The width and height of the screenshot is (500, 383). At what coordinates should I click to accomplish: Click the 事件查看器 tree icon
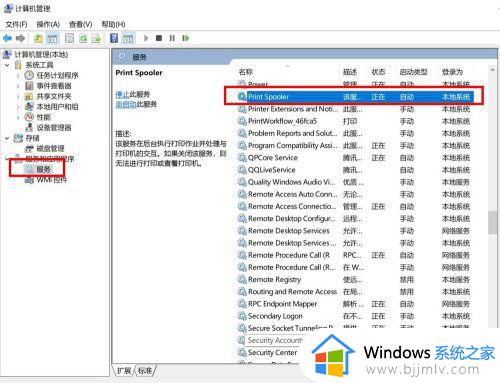(29, 86)
